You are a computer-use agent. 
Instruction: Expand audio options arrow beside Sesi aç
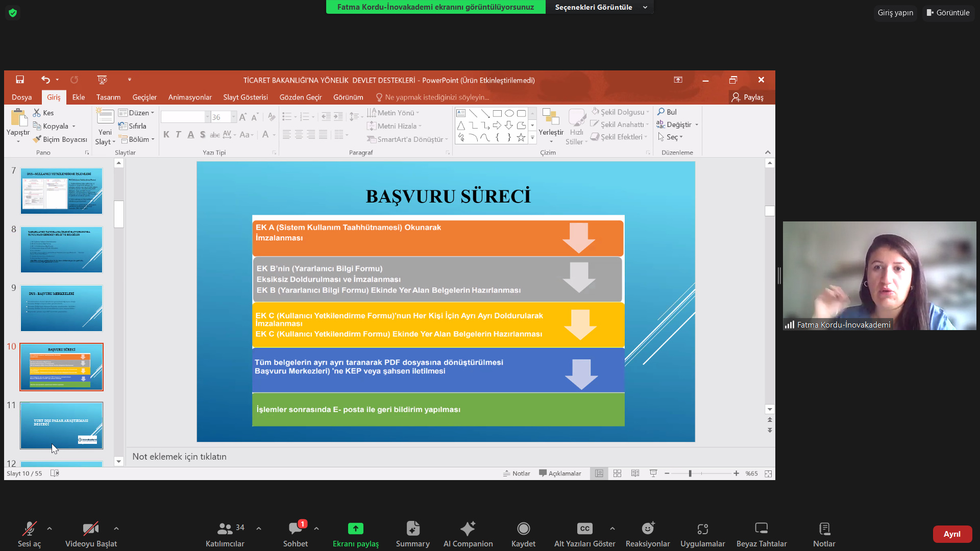pyautogui.click(x=50, y=529)
